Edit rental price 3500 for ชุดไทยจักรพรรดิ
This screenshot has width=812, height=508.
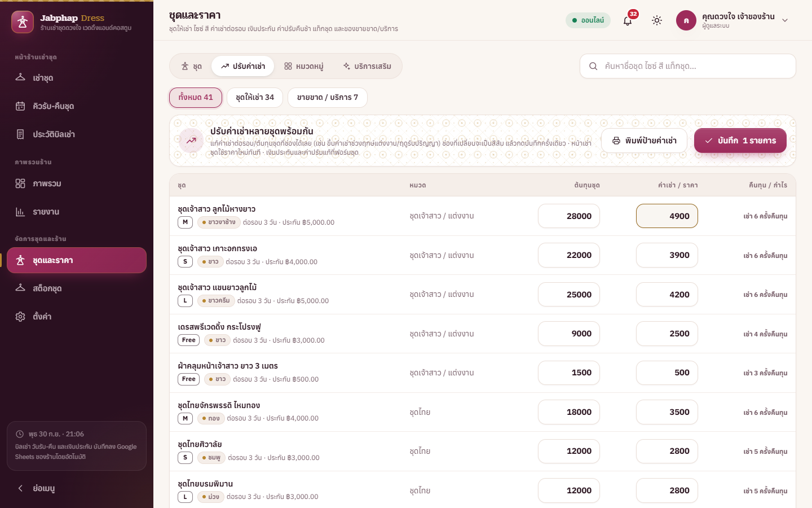tap(667, 412)
